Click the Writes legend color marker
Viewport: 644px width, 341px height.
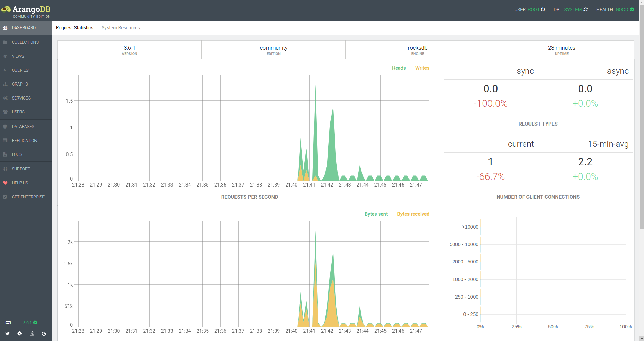click(x=412, y=68)
